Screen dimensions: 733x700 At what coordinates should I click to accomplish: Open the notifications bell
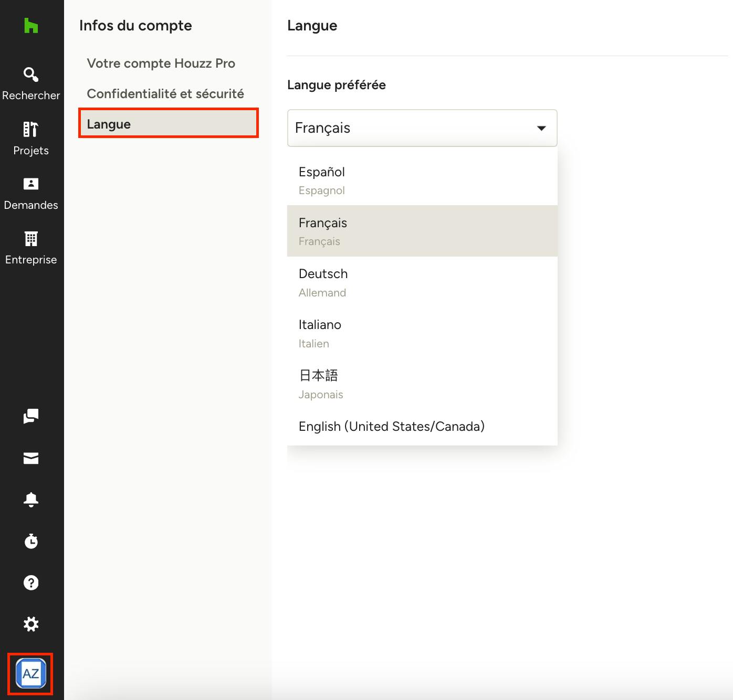tap(31, 500)
